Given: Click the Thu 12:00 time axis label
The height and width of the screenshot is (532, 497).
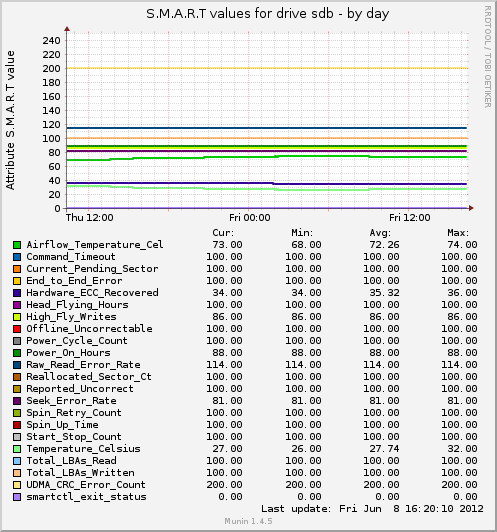Looking at the screenshot, I should (90, 217).
